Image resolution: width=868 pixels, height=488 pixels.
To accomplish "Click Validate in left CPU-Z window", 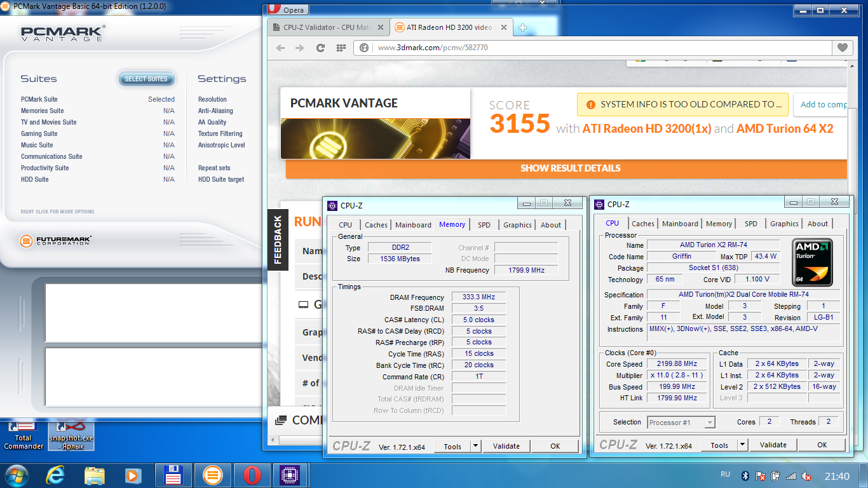I will click(506, 446).
